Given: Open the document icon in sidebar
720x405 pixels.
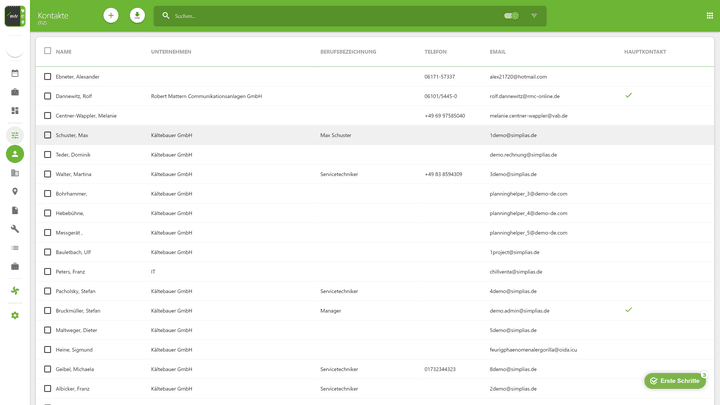Looking at the screenshot, I should pos(15,210).
